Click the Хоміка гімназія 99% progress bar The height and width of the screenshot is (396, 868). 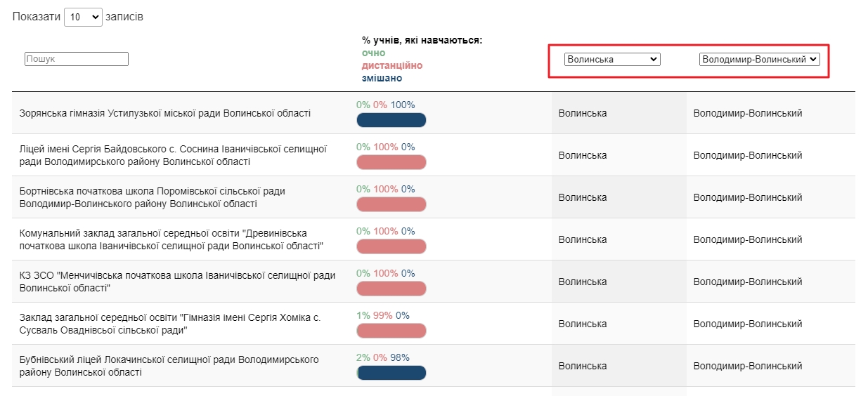click(391, 331)
